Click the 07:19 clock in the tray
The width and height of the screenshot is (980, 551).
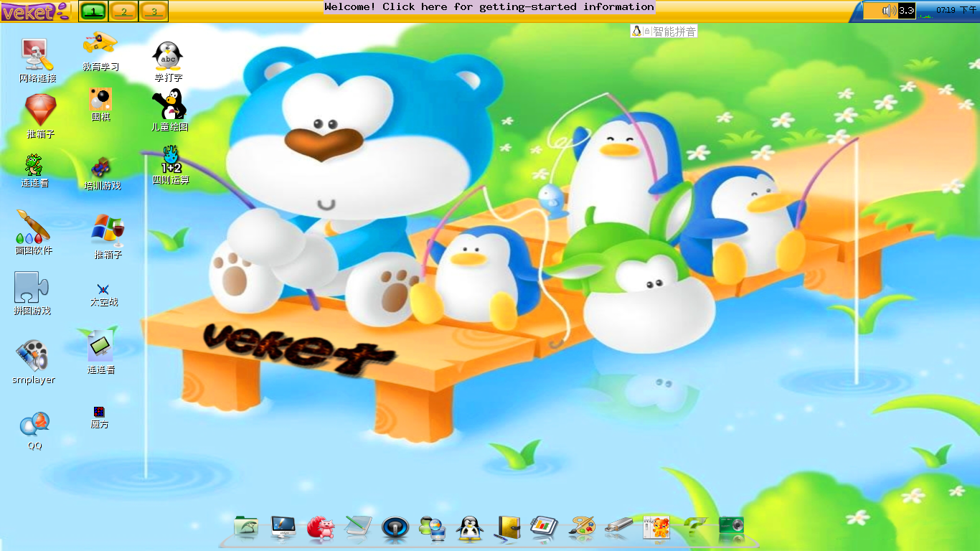point(956,10)
